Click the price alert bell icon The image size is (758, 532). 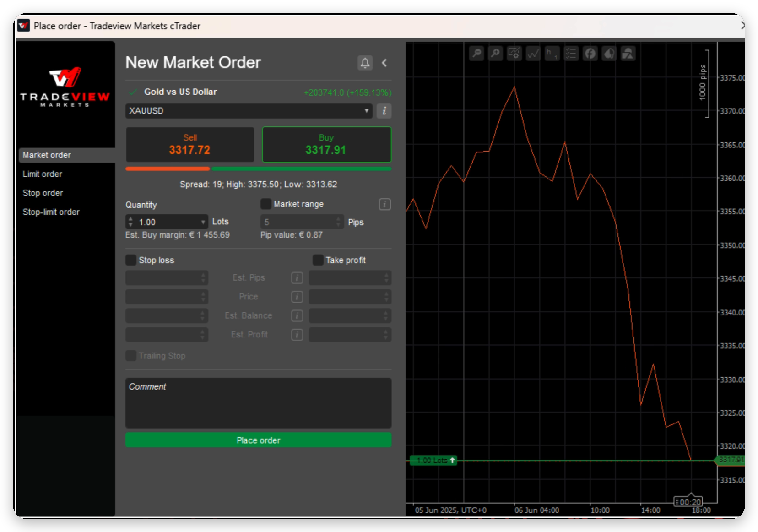coord(365,63)
